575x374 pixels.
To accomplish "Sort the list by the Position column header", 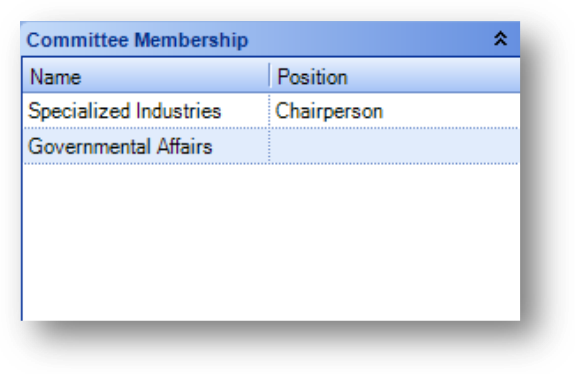I will point(395,76).
